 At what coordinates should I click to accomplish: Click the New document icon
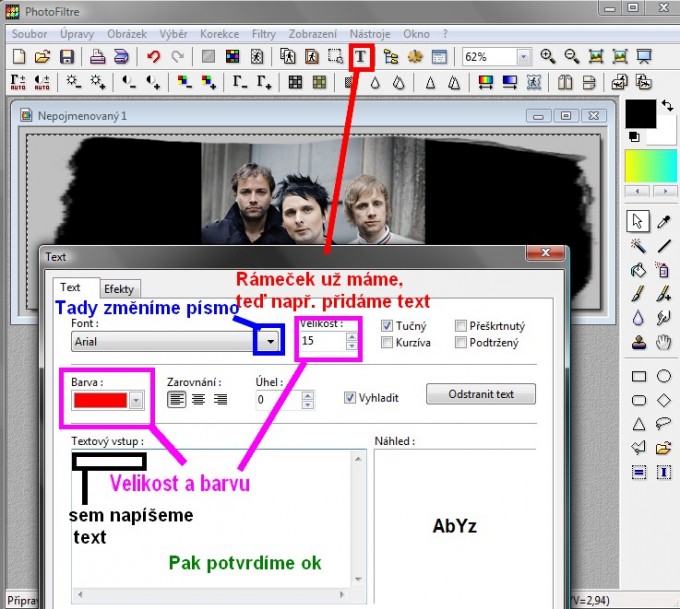pyautogui.click(x=19, y=57)
